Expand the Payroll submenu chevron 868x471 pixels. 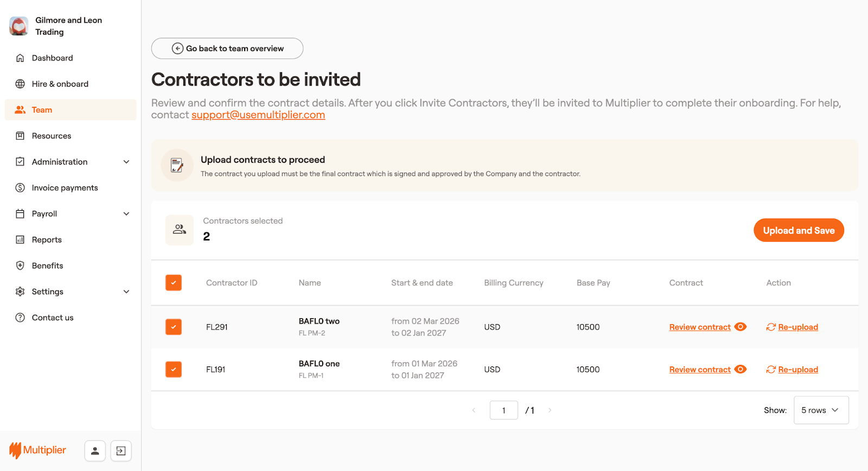click(126, 214)
